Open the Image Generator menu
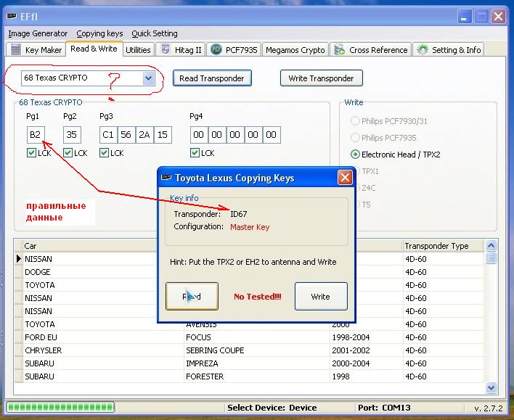The image size is (514, 420). tap(38, 33)
